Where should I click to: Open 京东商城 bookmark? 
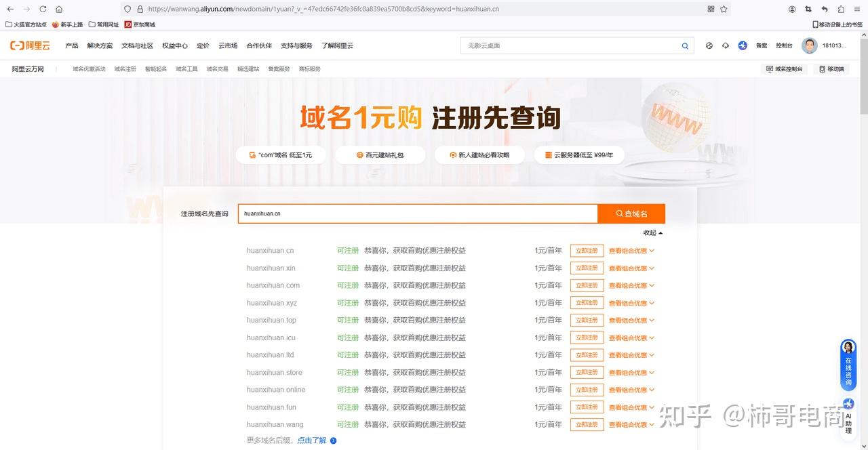(140, 24)
